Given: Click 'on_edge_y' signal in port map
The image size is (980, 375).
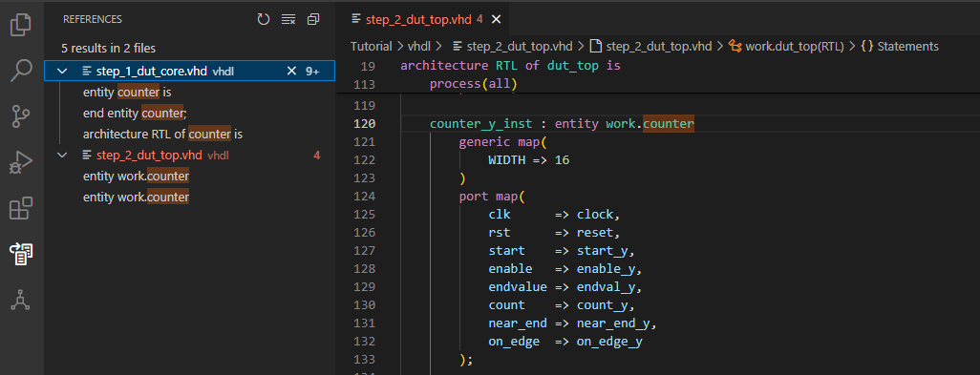Looking at the screenshot, I should coord(609,342).
